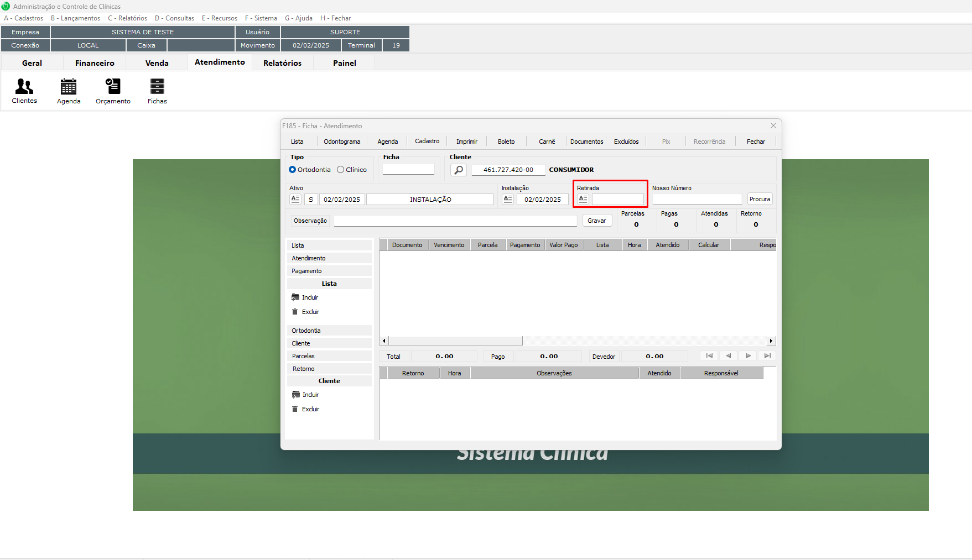Viewport: 972px width, 560px height.
Task: Open the G - Ajuda menu
Action: coord(299,18)
